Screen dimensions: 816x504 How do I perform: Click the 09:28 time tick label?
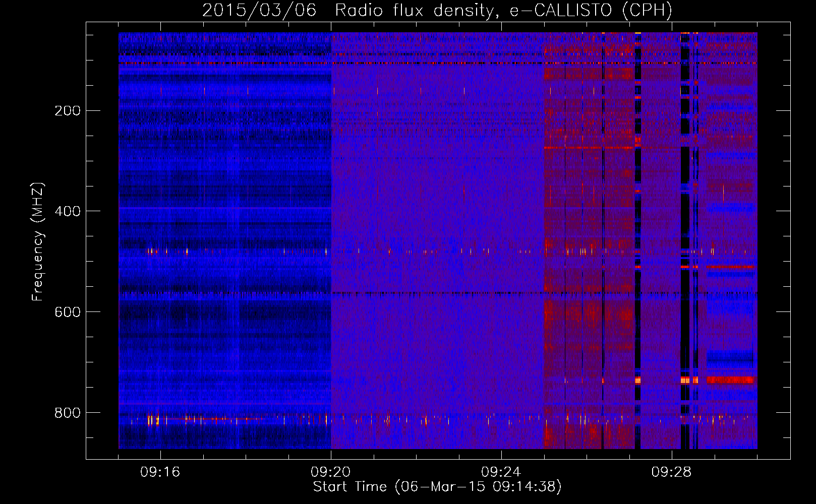click(671, 472)
